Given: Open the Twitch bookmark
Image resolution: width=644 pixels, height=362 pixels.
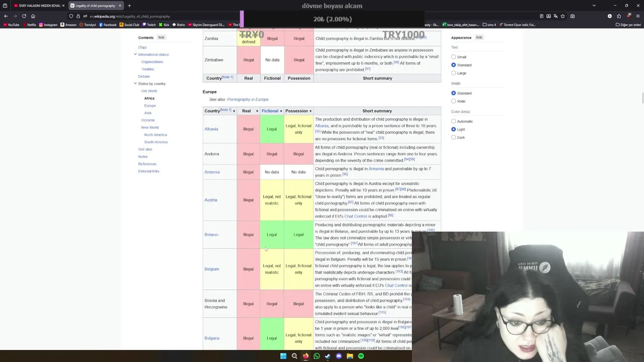Looking at the screenshot, I should point(149,25).
